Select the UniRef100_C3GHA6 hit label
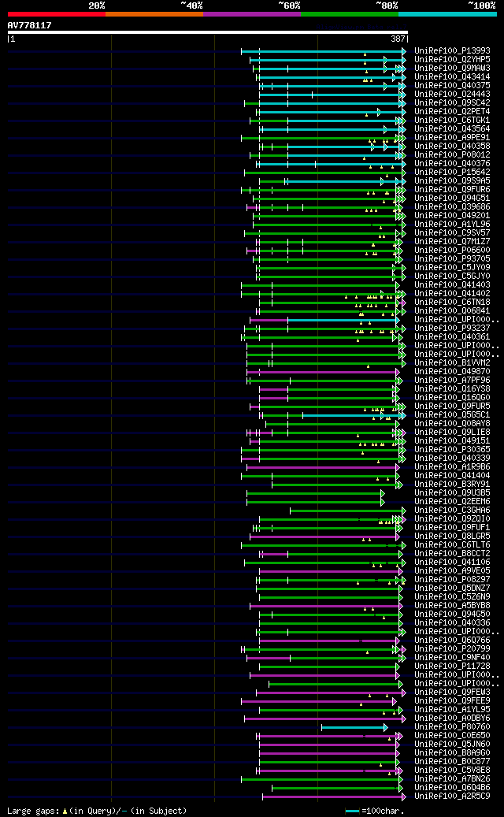This screenshot has width=504, height=817. coord(453,510)
